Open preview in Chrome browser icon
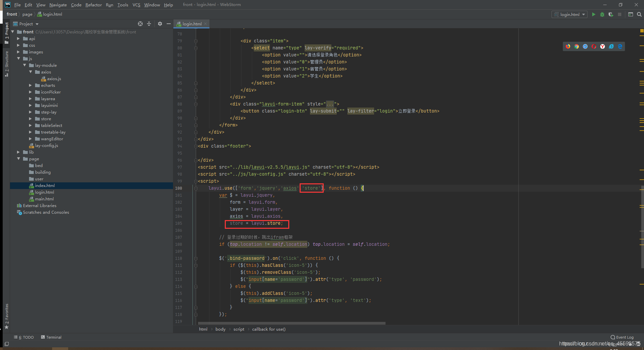This screenshot has width=644, height=350. coord(577,46)
